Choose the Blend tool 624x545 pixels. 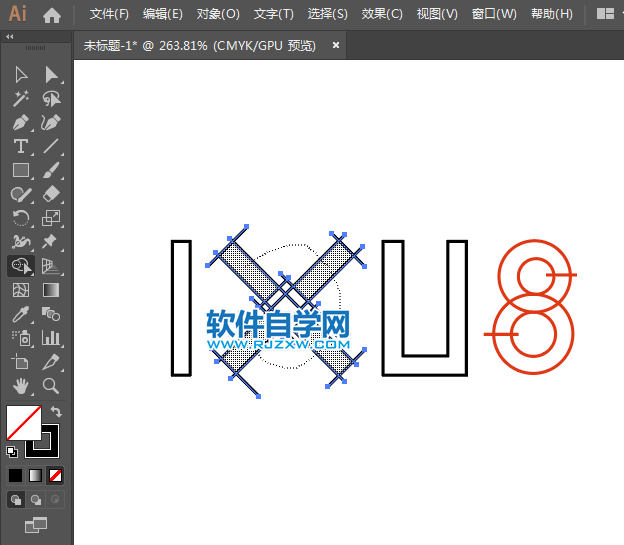[51, 314]
